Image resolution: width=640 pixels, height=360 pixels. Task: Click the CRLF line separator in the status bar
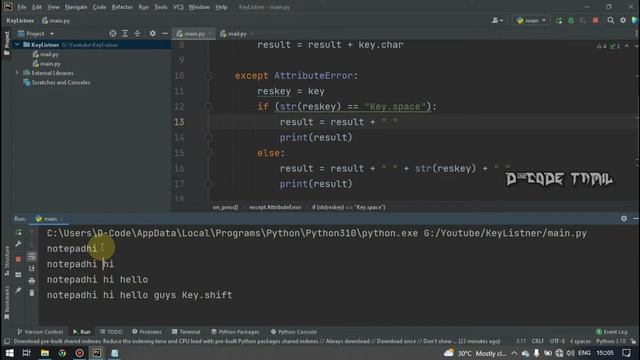[x=538, y=341]
